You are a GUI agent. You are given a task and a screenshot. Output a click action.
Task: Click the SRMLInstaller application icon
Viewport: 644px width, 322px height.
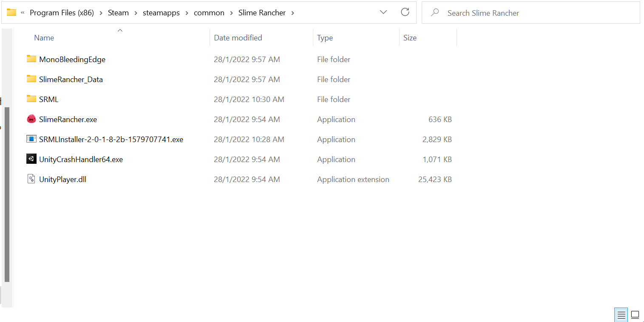tap(31, 139)
